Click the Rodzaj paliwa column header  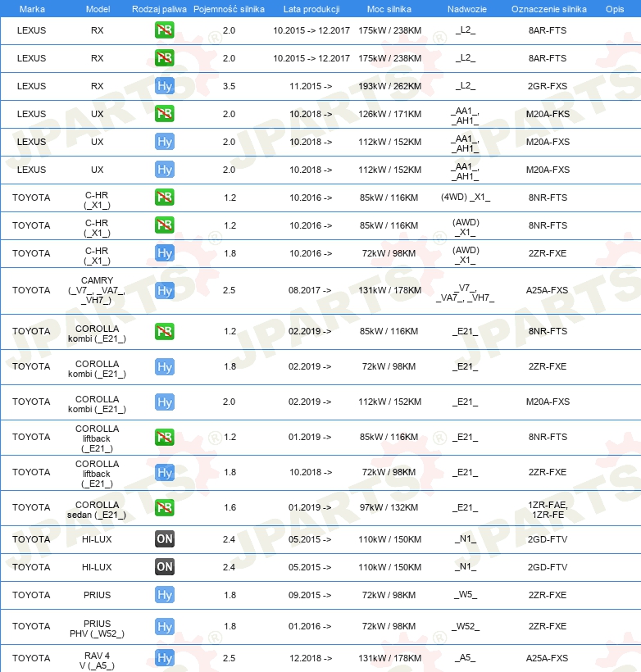point(159,9)
